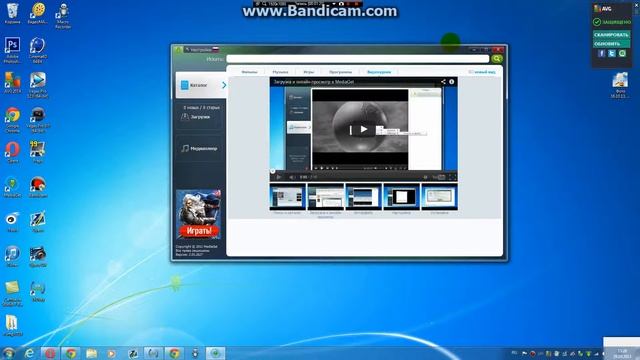This screenshot has width=640, height=360.
Task: Select the fourth tutorial video thumbnail
Action: [401, 197]
